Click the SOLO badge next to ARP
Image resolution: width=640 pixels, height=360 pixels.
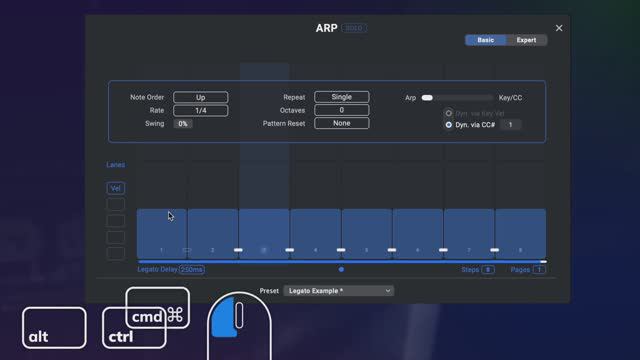click(x=354, y=28)
